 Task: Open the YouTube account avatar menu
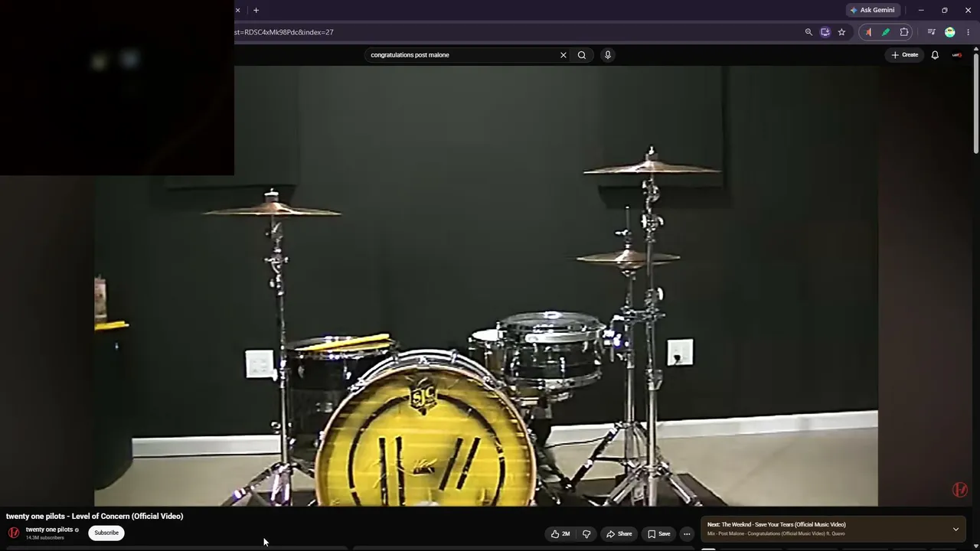click(957, 55)
